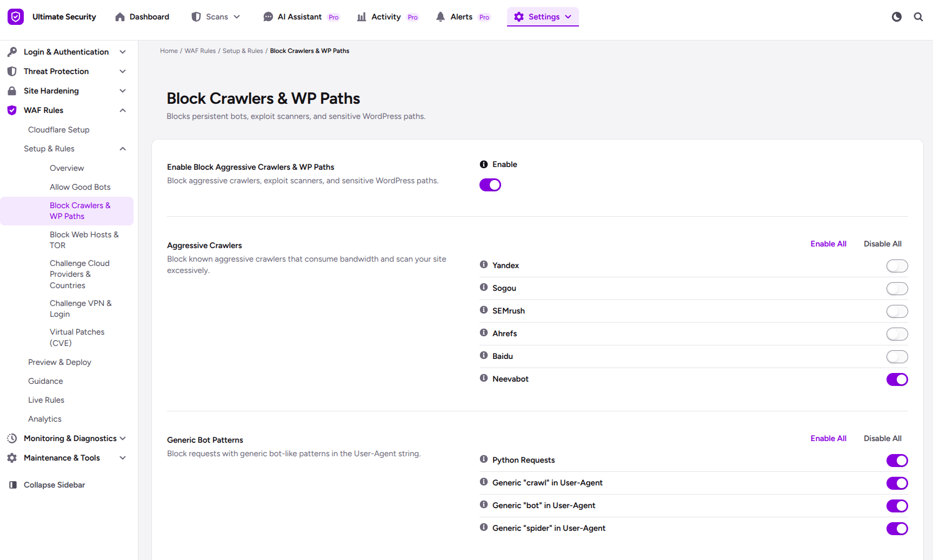Open Virtual Patches (CVE) section
The width and height of the screenshot is (933, 560).
coord(77,337)
